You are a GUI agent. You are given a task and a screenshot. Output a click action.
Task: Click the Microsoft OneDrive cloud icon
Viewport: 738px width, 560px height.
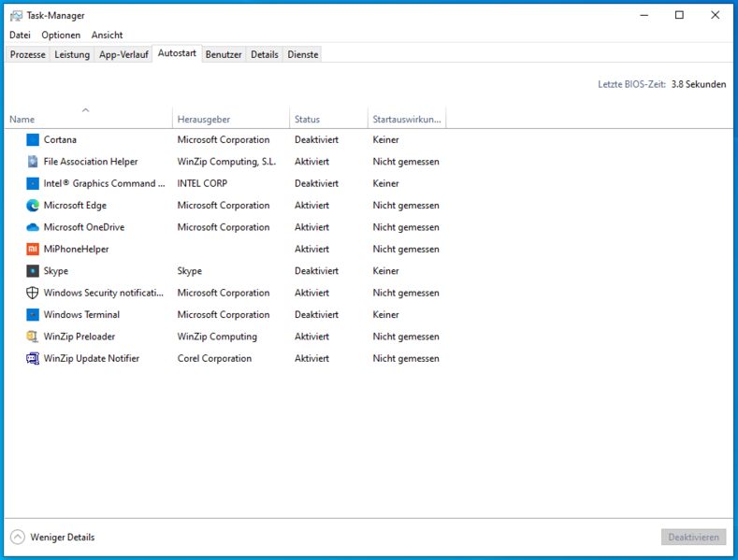click(33, 227)
